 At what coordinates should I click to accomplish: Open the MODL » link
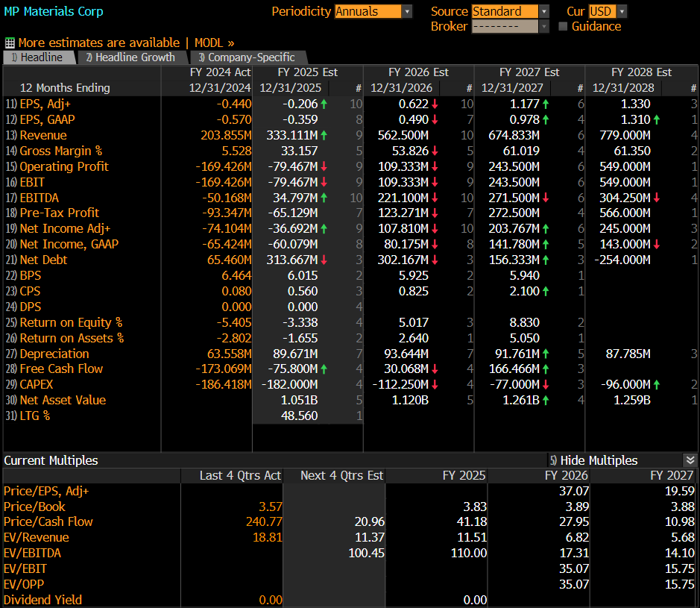214,43
